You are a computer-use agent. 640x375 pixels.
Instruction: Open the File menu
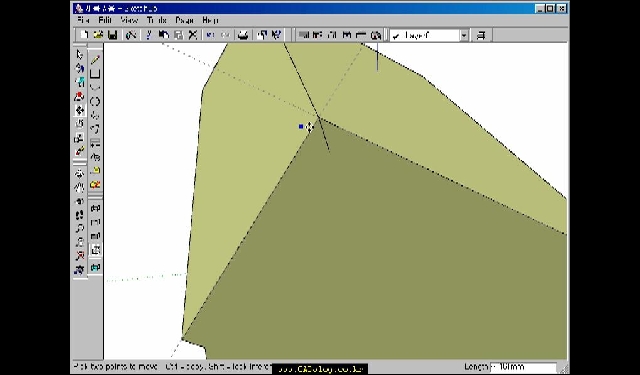tap(83, 20)
